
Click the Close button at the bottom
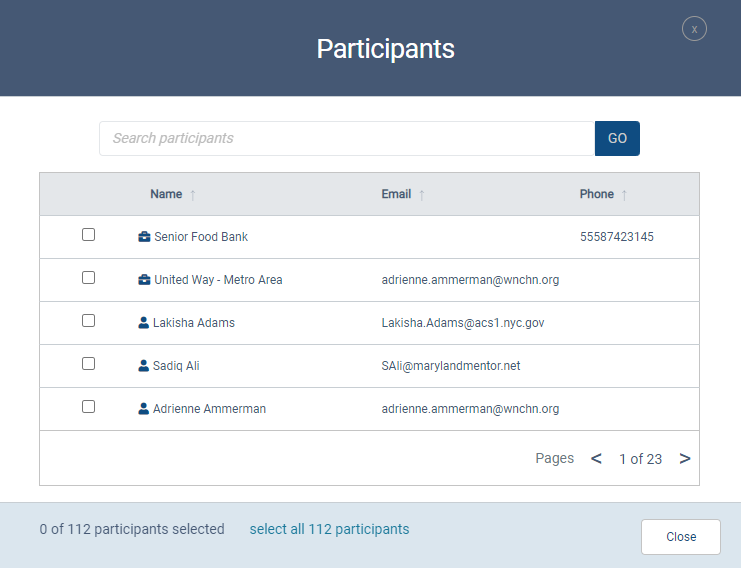click(680, 537)
